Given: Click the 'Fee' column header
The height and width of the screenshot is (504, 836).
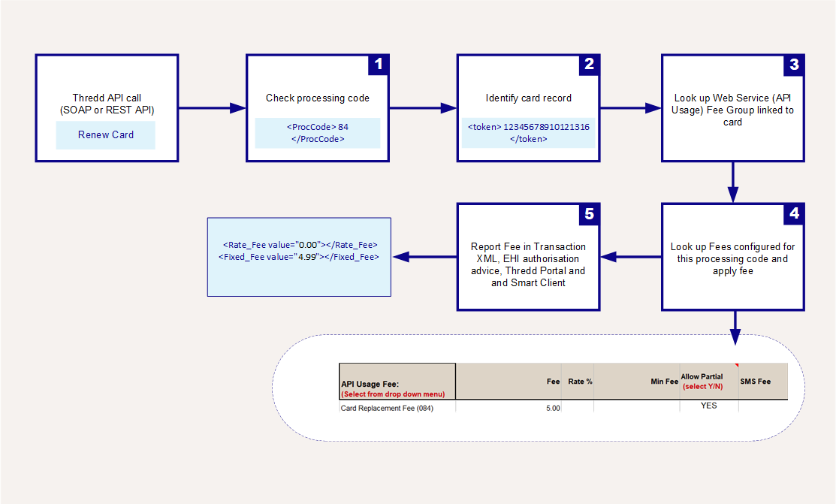Looking at the screenshot, I should [x=553, y=382].
